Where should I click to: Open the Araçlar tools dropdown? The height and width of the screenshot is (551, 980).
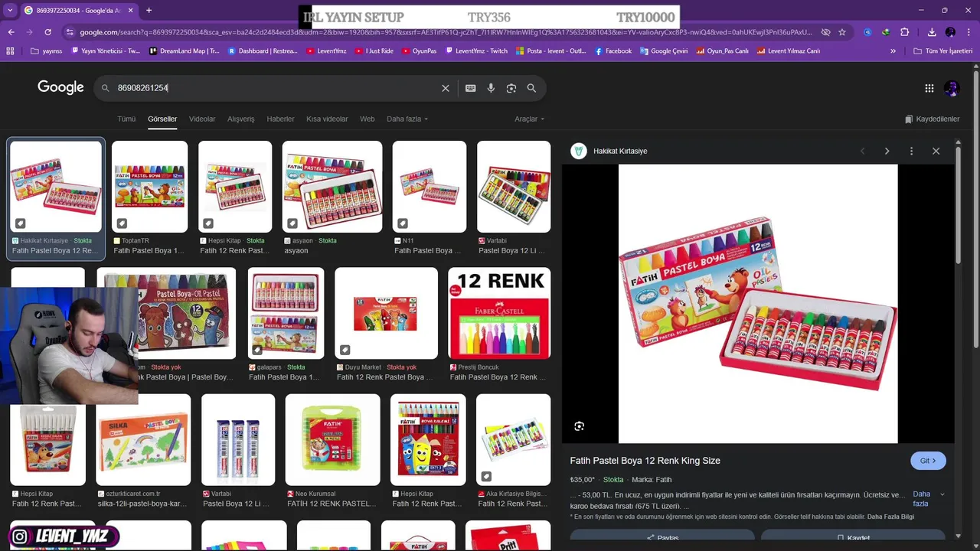click(x=529, y=119)
